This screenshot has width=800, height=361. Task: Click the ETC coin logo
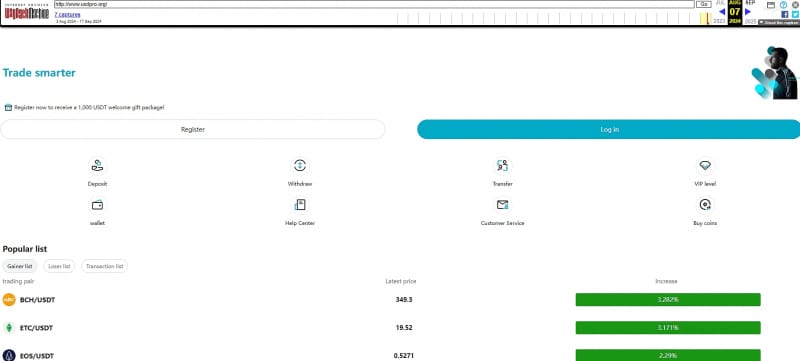9,328
